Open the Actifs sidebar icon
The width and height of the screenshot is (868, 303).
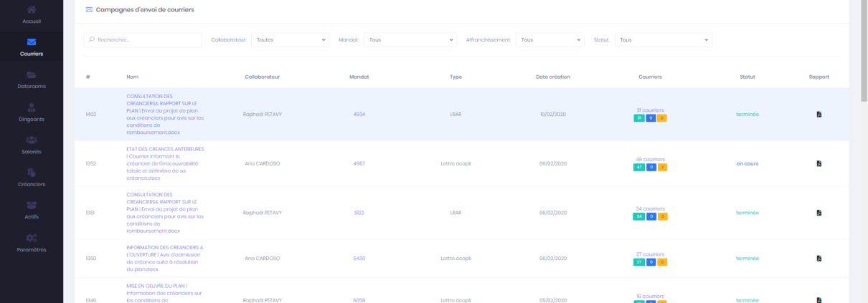[x=32, y=206]
